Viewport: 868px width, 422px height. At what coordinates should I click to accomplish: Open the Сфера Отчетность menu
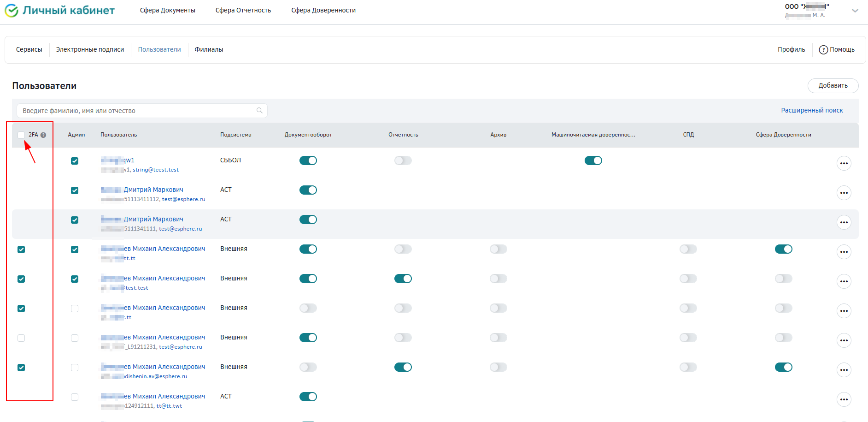click(x=243, y=10)
